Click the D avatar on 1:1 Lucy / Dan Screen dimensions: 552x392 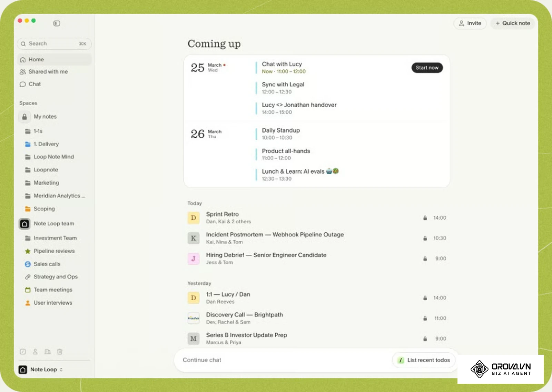[194, 298]
